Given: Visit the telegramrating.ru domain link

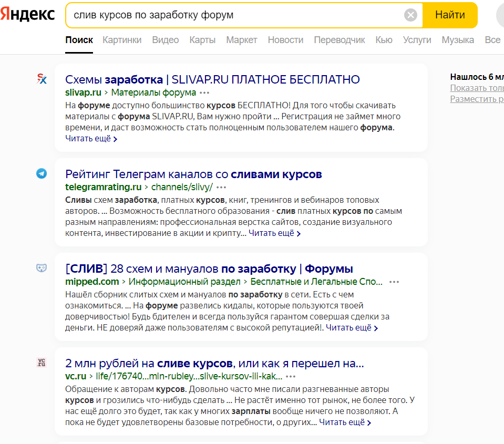Looking at the screenshot, I should [104, 187].
